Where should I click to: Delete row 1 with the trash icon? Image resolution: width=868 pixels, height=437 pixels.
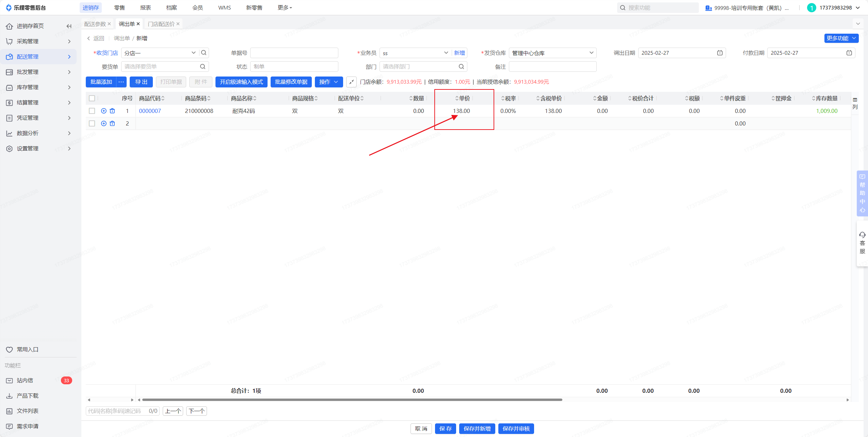(112, 111)
